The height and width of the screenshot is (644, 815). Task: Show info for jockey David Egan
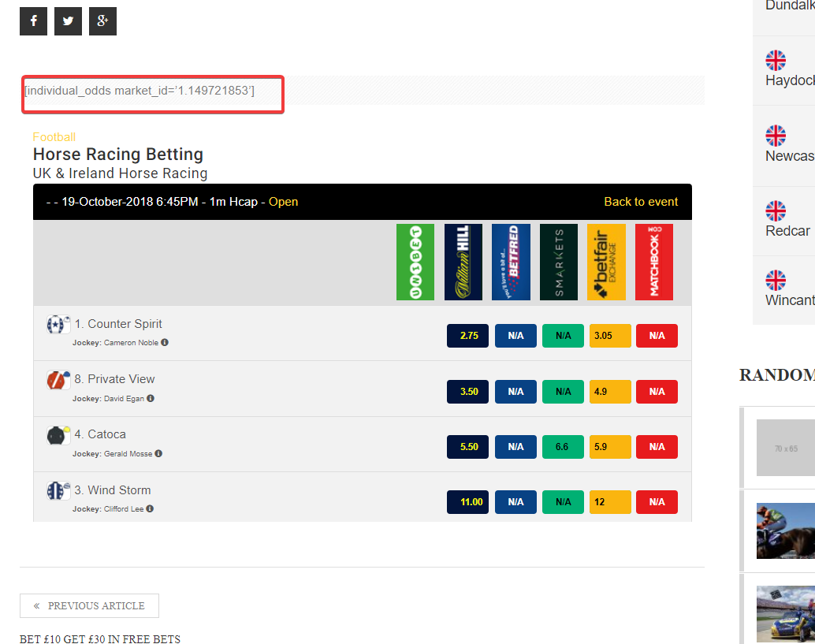coord(151,398)
